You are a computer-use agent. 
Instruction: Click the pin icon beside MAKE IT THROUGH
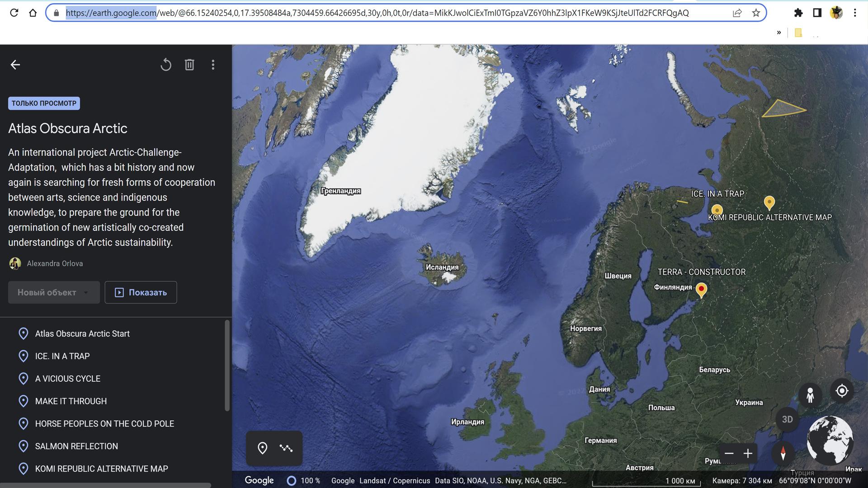click(x=23, y=401)
